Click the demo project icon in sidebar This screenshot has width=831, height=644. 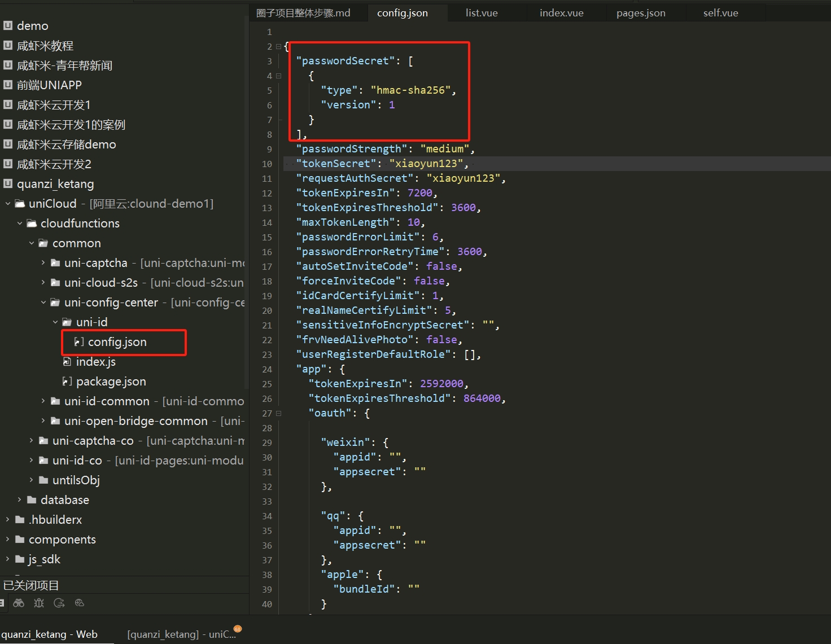[8, 25]
